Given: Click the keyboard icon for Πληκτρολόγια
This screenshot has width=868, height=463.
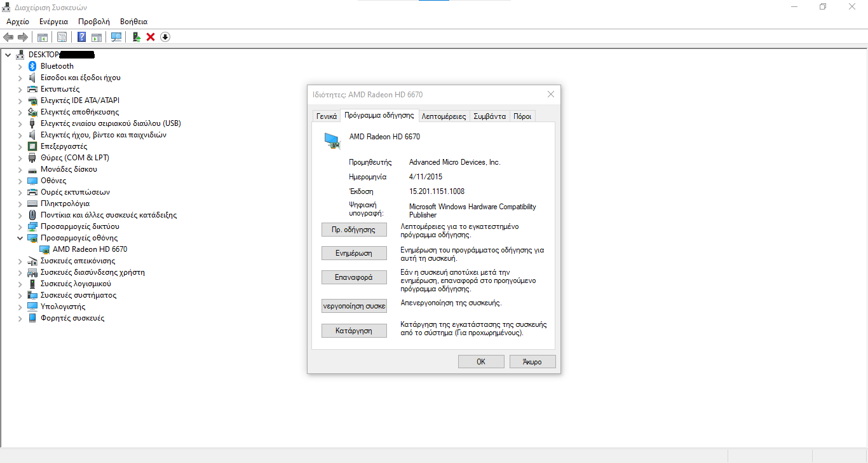Looking at the screenshot, I should click(x=32, y=204).
